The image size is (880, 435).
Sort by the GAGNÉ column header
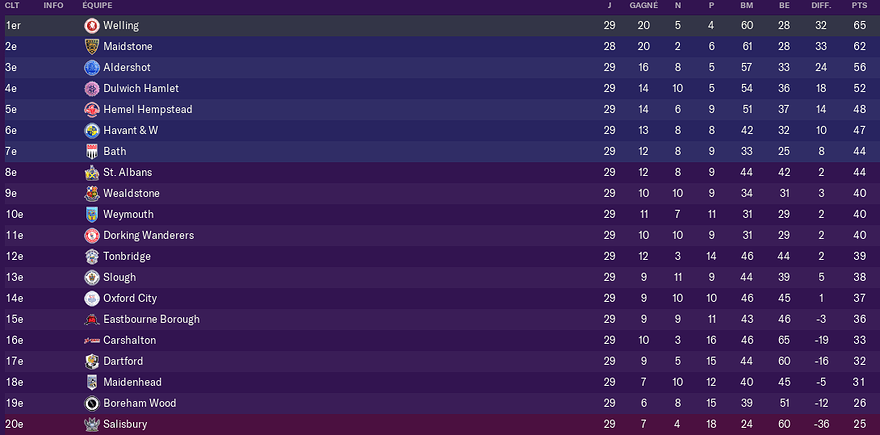pyautogui.click(x=643, y=5)
